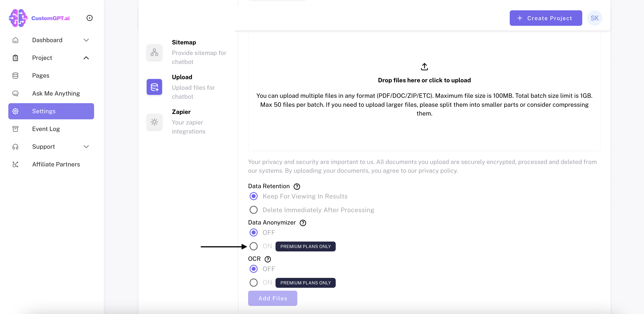Click the CustomGPT.ai brain logo
Viewport: 644px width, 314px height.
[18, 18]
